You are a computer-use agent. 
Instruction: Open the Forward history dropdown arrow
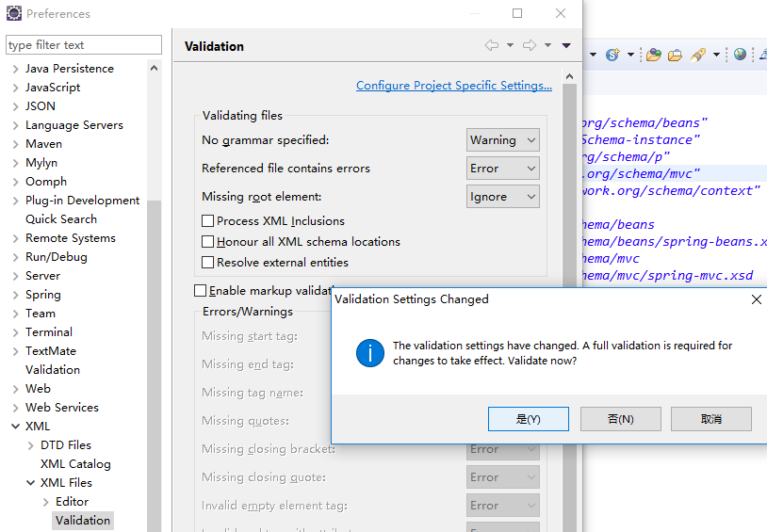click(547, 45)
